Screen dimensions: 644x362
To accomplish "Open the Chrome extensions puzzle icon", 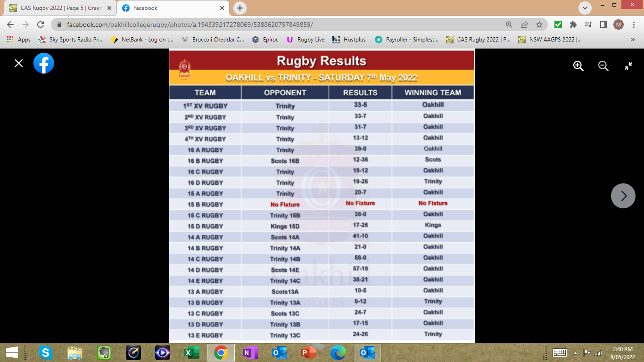I will (x=573, y=25).
